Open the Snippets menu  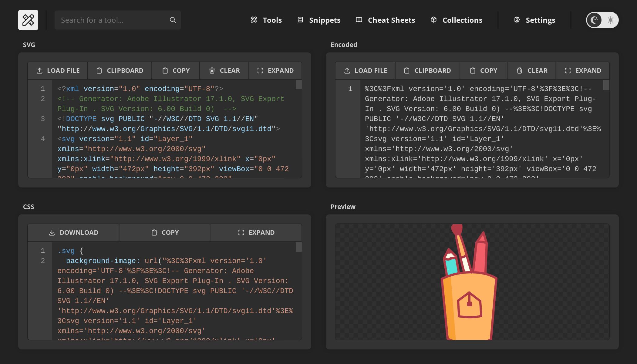click(319, 20)
